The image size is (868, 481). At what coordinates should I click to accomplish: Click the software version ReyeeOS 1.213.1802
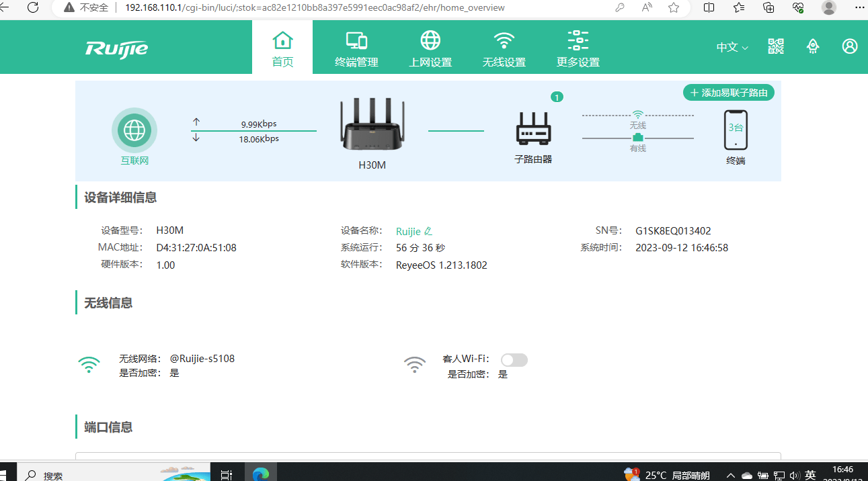coord(442,265)
